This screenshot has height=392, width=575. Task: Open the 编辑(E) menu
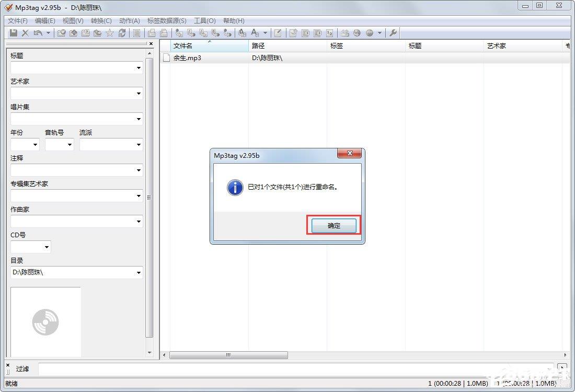(x=45, y=21)
